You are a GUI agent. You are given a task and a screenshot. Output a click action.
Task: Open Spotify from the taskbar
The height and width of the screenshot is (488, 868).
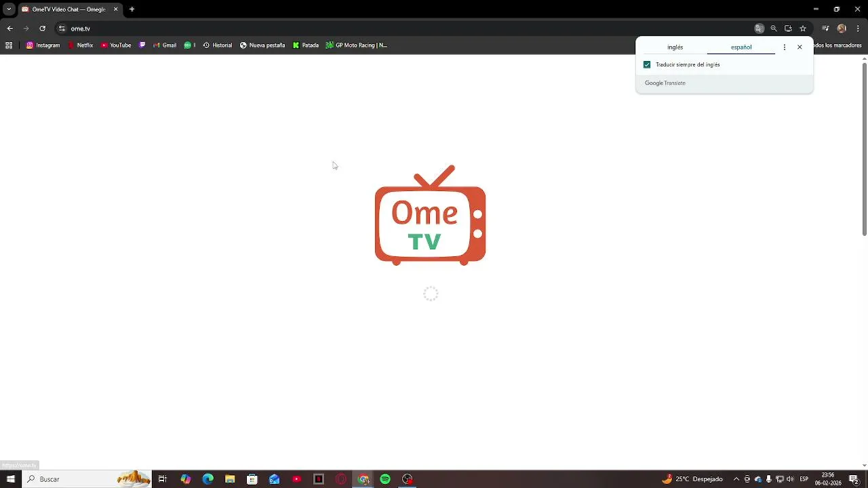click(x=385, y=479)
